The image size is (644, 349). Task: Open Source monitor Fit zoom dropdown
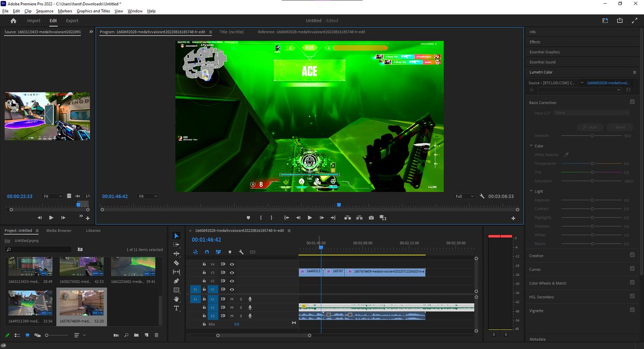53,197
